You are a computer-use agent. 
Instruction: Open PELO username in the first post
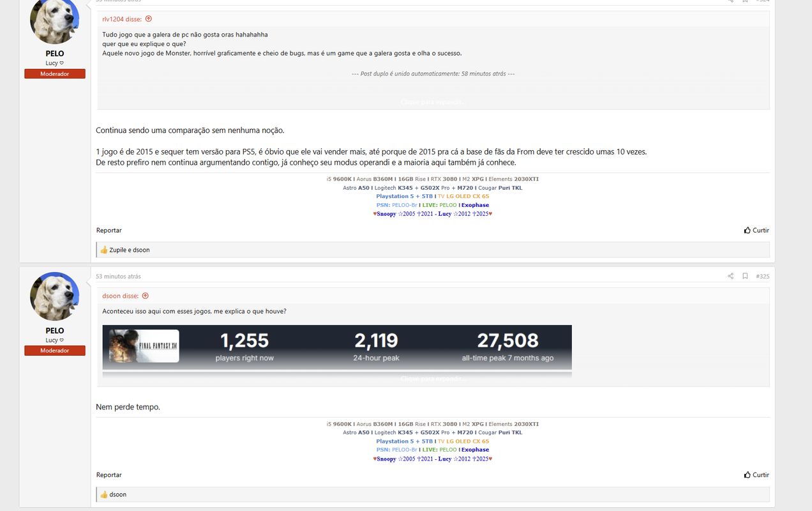tap(55, 54)
